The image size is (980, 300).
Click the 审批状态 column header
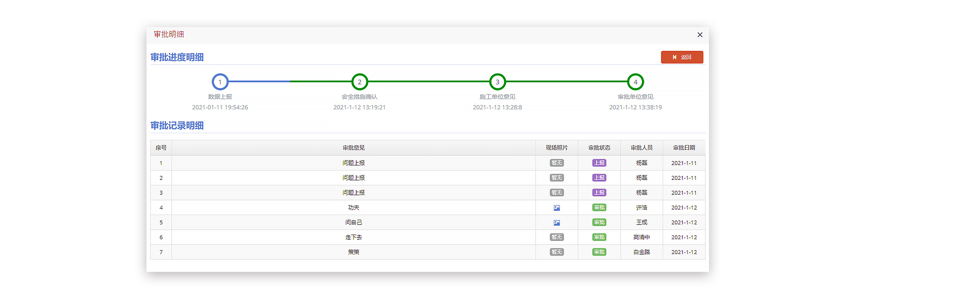599,148
